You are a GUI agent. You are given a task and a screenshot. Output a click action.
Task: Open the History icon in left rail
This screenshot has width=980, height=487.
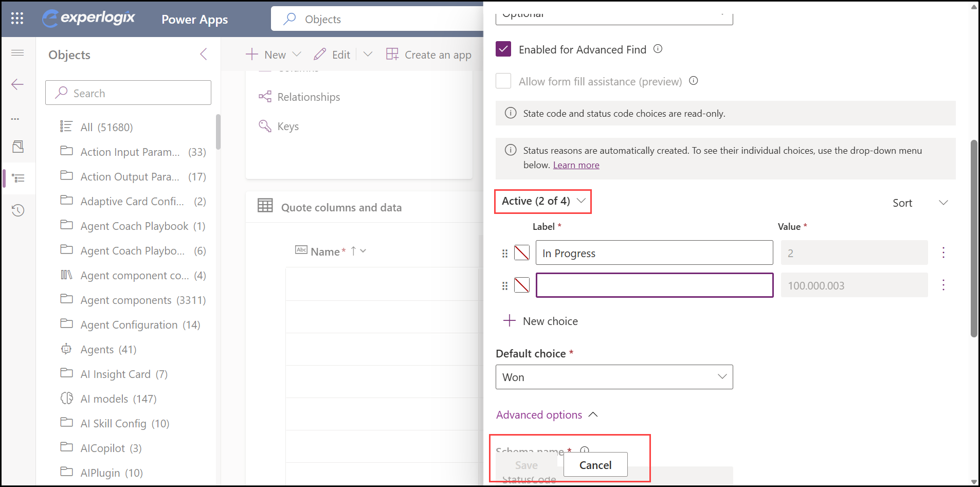[18, 210]
